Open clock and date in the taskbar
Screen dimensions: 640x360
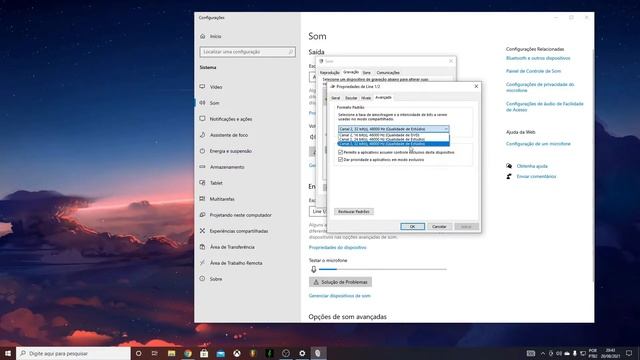[x=610, y=353]
